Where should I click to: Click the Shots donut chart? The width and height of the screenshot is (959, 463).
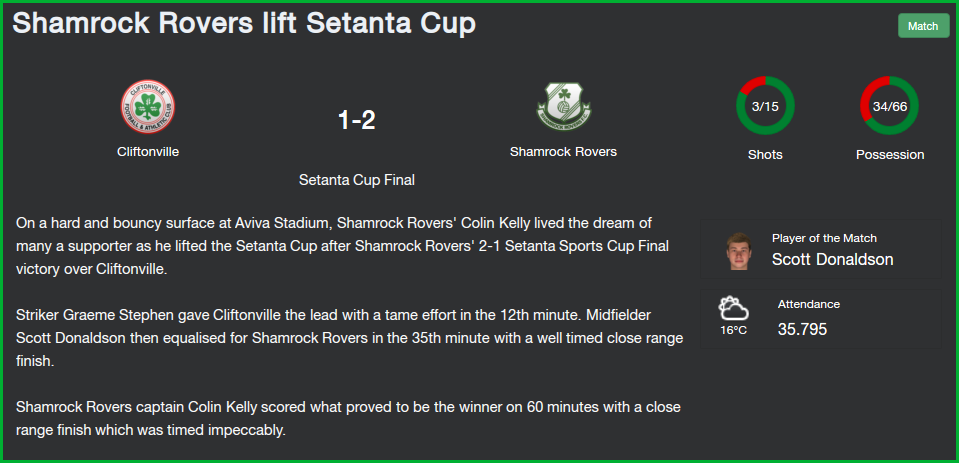pyautogui.click(x=765, y=105)
